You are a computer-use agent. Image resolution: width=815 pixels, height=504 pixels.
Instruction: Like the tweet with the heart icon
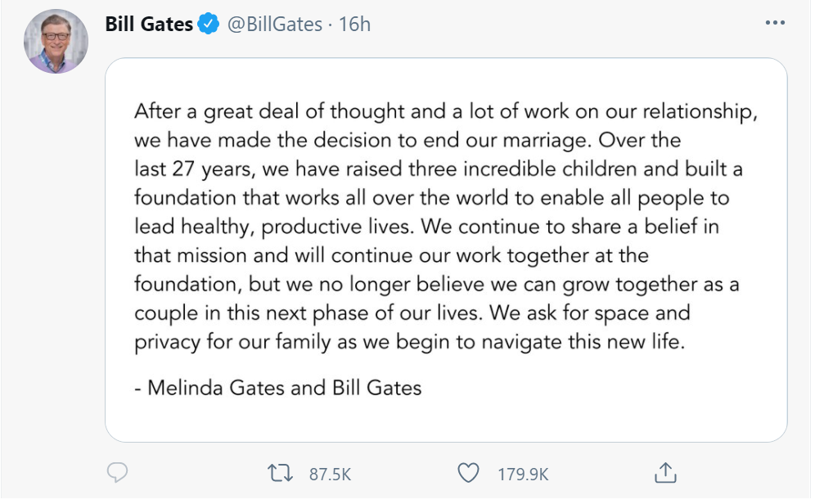tap(468, 473)
